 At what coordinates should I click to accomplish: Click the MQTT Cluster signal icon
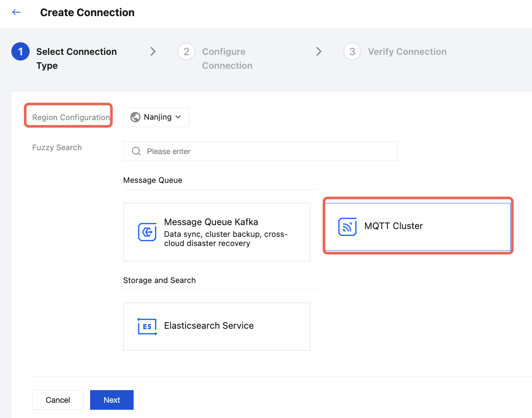(347, 226)
